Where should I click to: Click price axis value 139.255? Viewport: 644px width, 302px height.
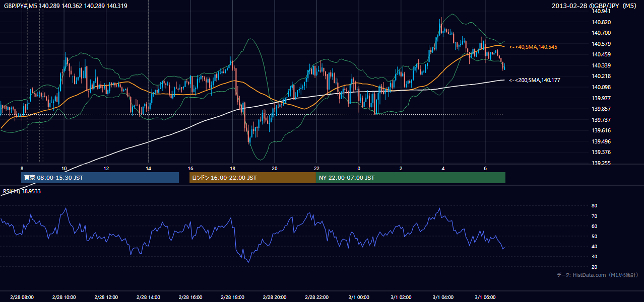[x=601, y=163]
